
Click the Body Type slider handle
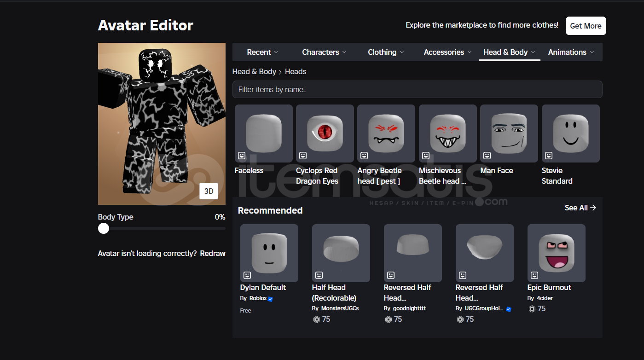click(104, 228)
